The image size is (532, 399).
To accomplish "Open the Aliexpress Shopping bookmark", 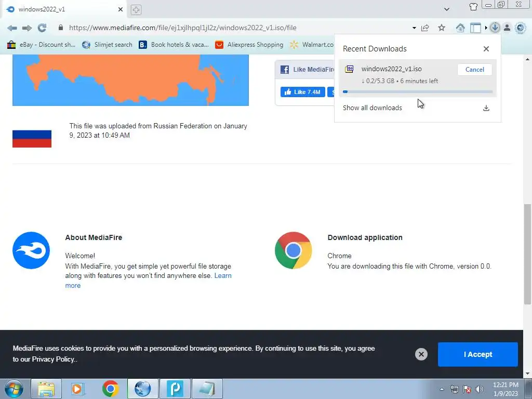I will pyautogui.click(x=249, y=45).
